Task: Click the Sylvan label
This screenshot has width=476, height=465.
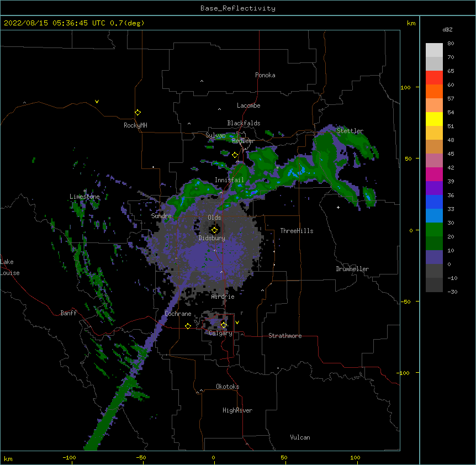Action: 215,135
